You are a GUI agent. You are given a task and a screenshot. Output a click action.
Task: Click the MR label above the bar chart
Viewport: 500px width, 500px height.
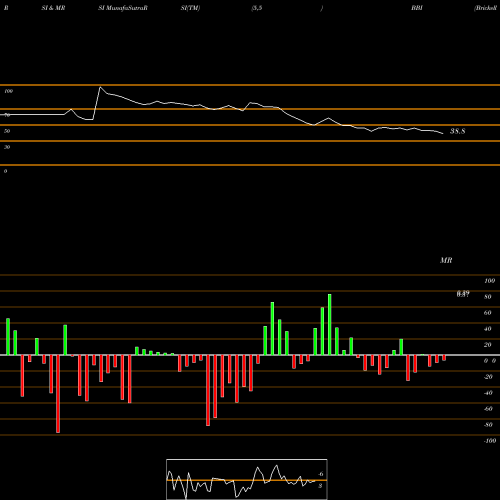point(446,260)
